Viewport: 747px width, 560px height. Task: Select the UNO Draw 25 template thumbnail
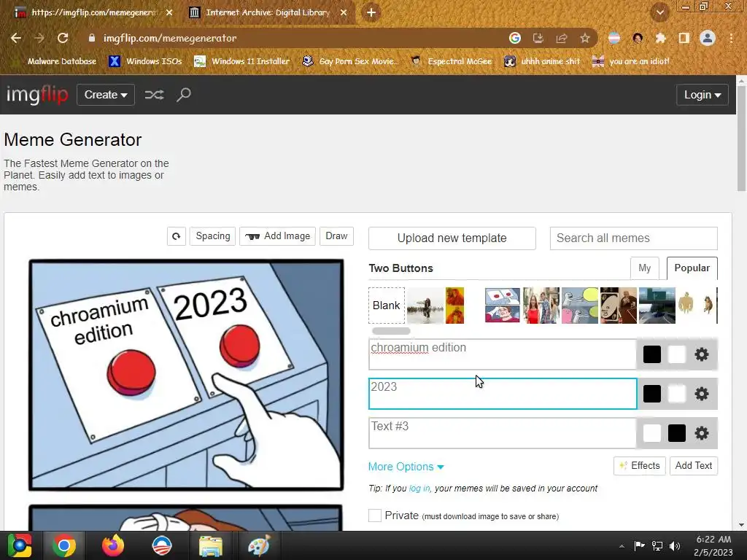tap(619, 306)
